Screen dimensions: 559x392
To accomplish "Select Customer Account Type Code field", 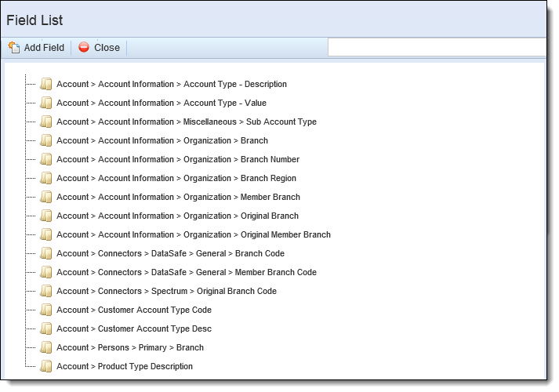I will pos(134,310).
